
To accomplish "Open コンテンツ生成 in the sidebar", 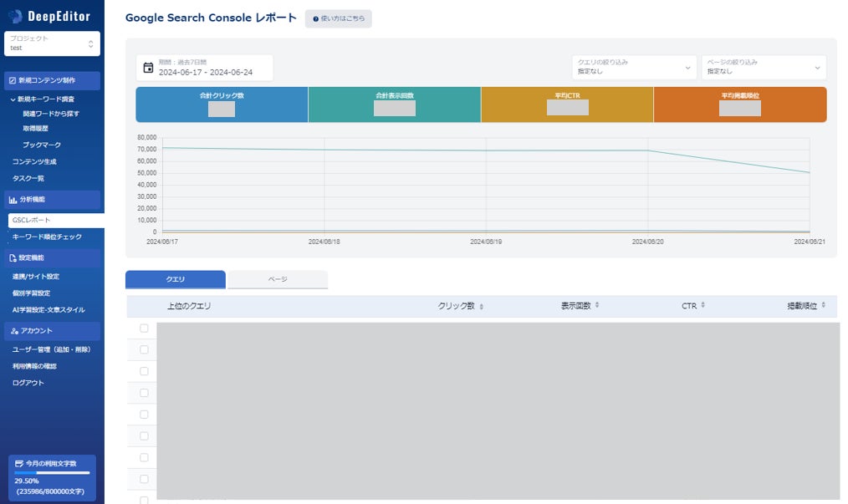I will click(34, 161).
